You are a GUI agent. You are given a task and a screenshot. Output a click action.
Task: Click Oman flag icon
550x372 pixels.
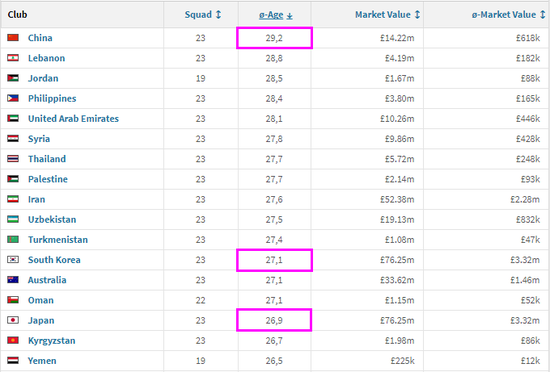click(13, 300)
